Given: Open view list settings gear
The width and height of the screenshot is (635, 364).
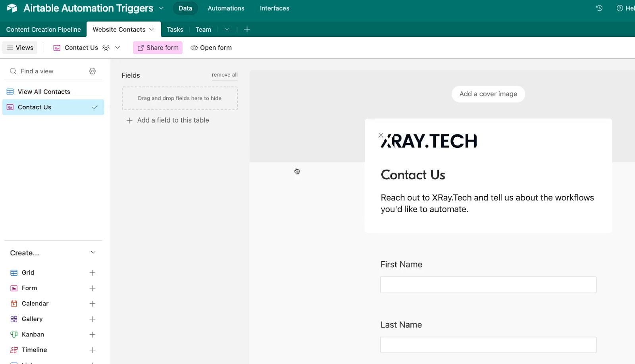Looking at the screenshot, I should [92, 71].
